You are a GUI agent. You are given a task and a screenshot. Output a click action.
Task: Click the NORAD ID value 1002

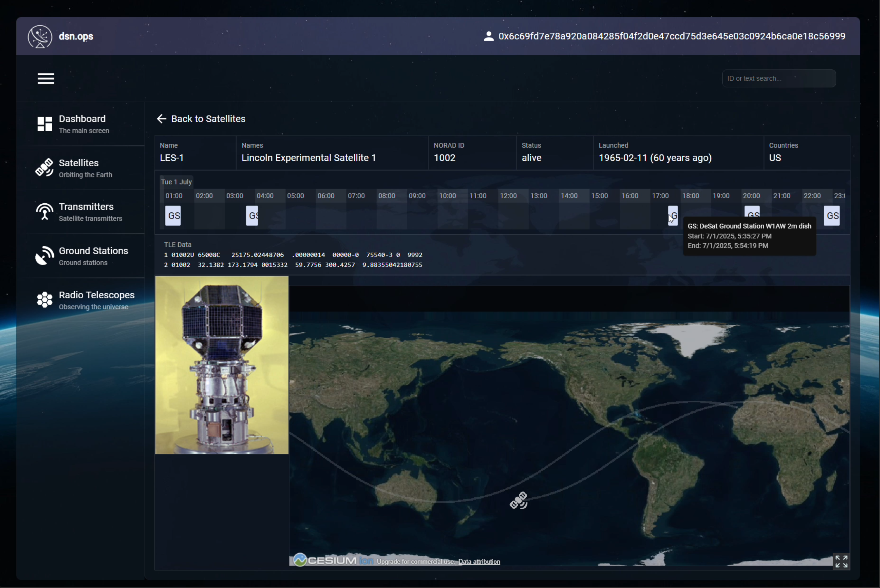pos(445,158)
